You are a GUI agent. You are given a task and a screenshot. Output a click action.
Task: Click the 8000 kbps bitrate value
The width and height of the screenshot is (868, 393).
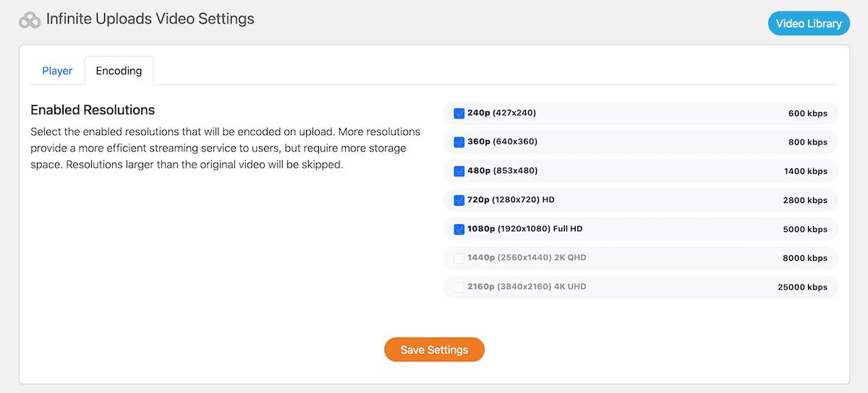pyautogui.click(x=805, y=258)
